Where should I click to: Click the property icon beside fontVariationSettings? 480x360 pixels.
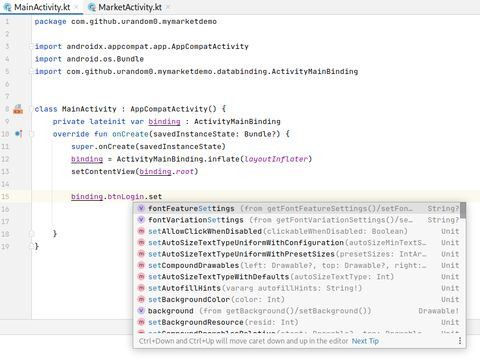click(141, 220)
